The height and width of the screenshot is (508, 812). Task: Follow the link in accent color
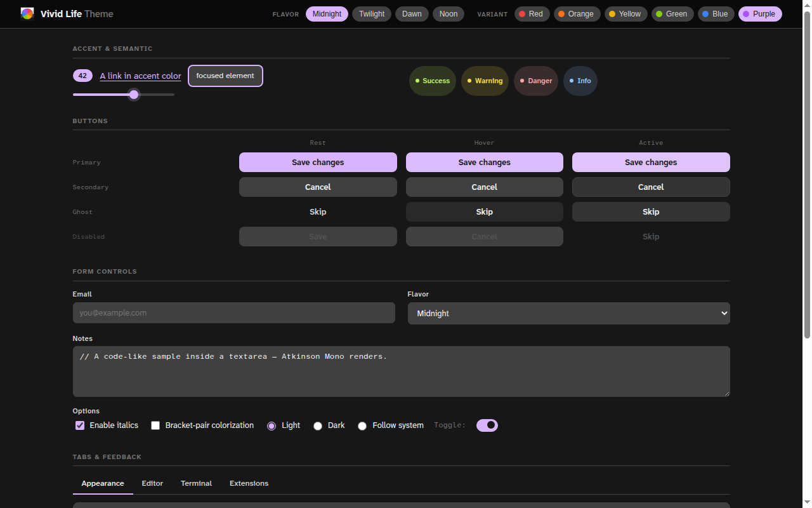click(140, 76)
